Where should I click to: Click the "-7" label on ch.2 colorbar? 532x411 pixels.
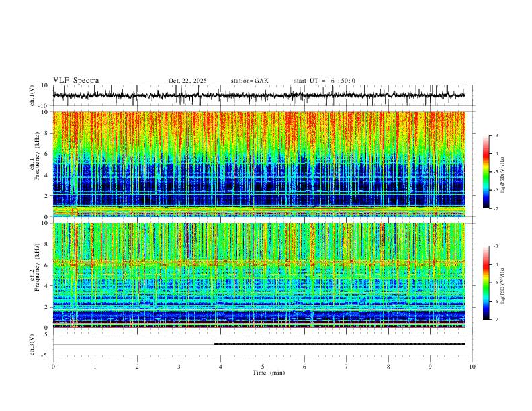click(x=496, y=320)
